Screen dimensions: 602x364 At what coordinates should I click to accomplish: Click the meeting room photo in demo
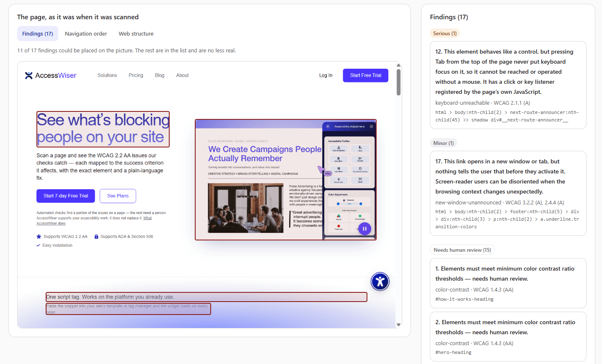tap(246, 208)
